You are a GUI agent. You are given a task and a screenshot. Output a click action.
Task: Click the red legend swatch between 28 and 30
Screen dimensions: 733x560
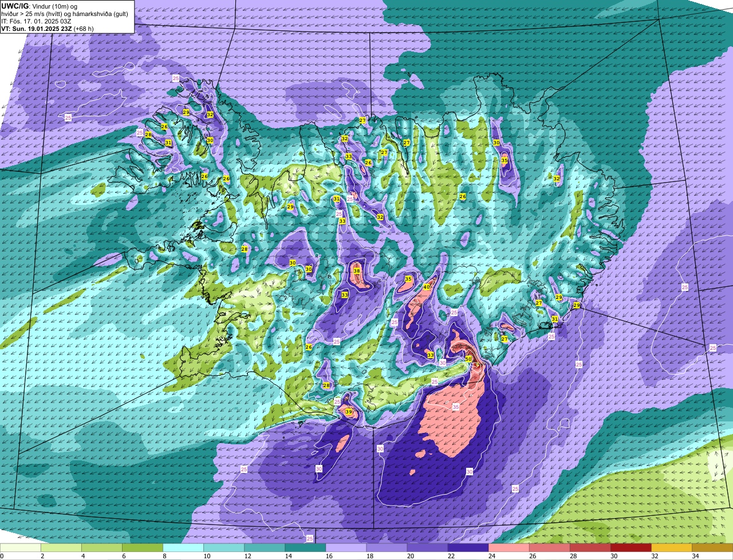tap(590, 548)
